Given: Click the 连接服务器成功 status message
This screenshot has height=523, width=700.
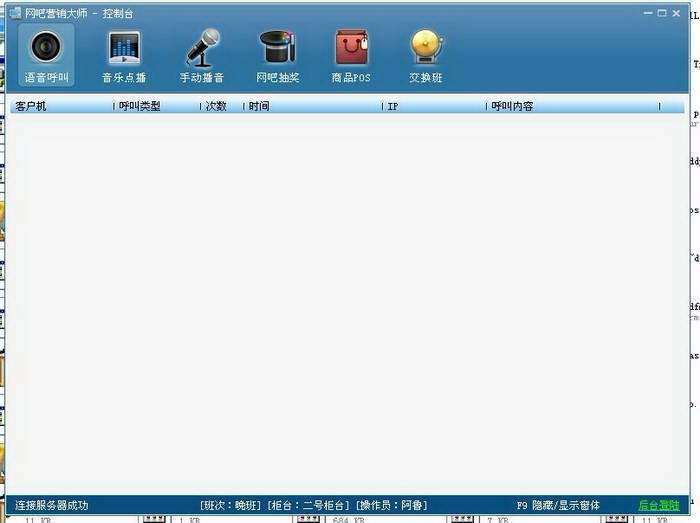Looking at the screenshot, I should (x=52, y=505).
